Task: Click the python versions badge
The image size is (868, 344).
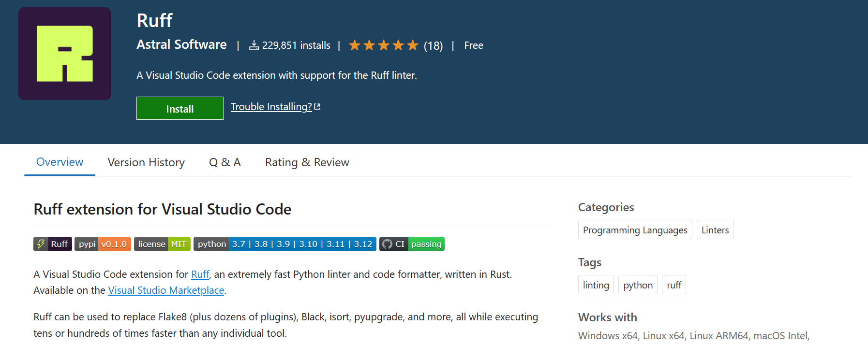Action: 285,244
